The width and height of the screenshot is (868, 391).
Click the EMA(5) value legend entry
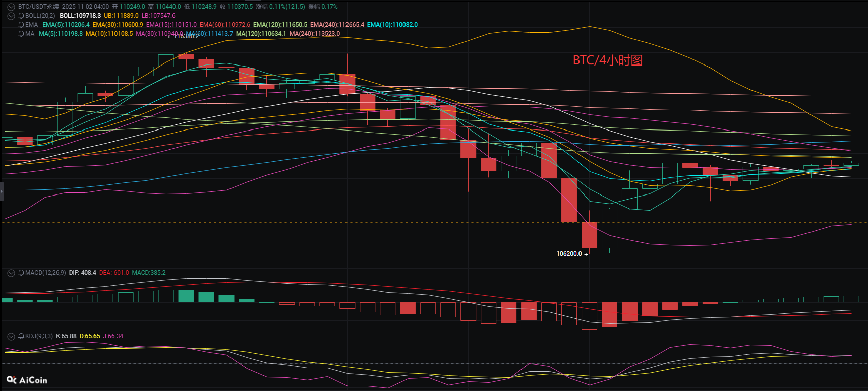[x=66, y=25]
